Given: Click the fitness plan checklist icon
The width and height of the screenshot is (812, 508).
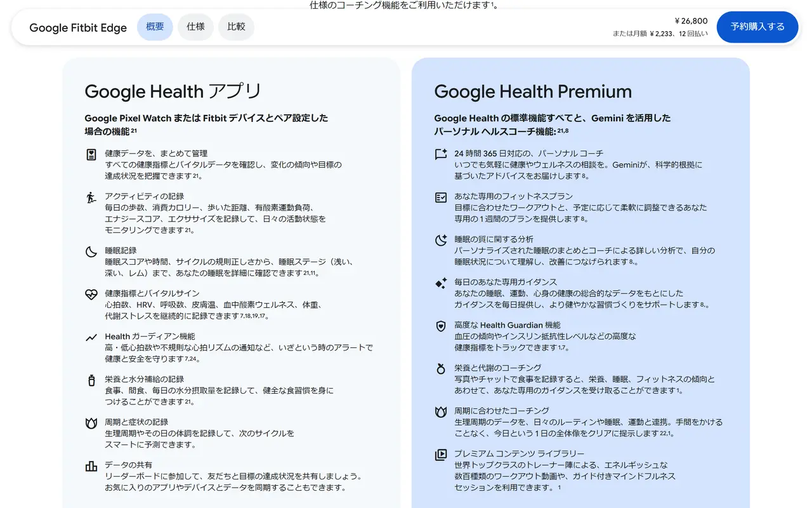Looking at the screenshot, I should [441, 197].
